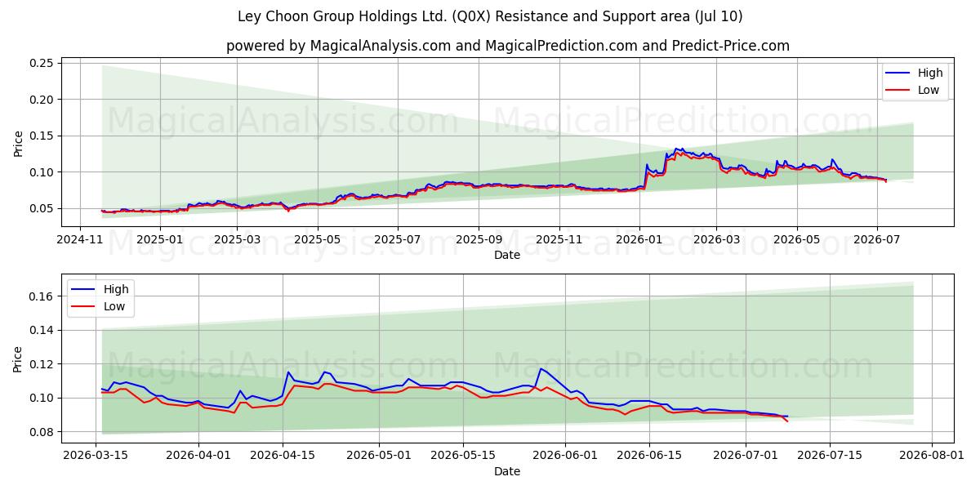Click the 2026-03-15 tick label on lower chart
The image size is (980, 490).
pos(96,456)
